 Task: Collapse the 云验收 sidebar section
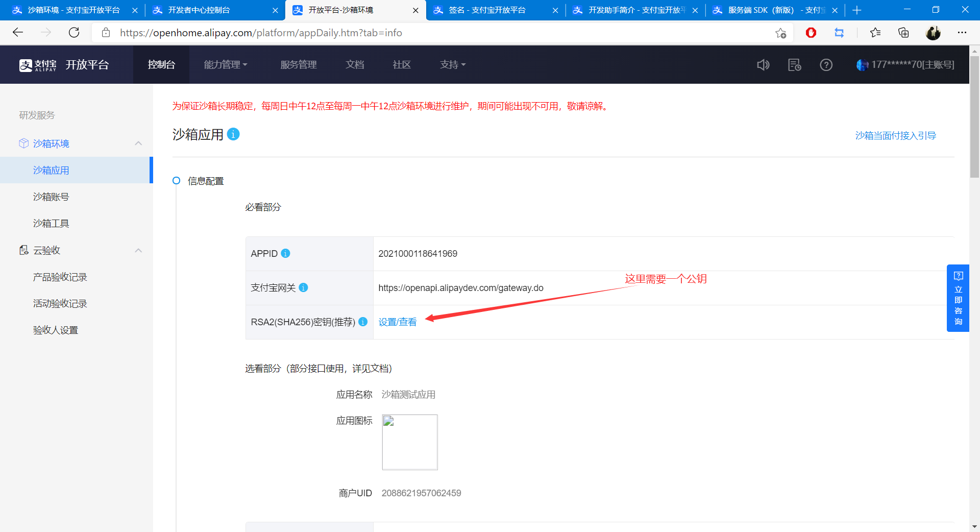[x=138, y=250]
